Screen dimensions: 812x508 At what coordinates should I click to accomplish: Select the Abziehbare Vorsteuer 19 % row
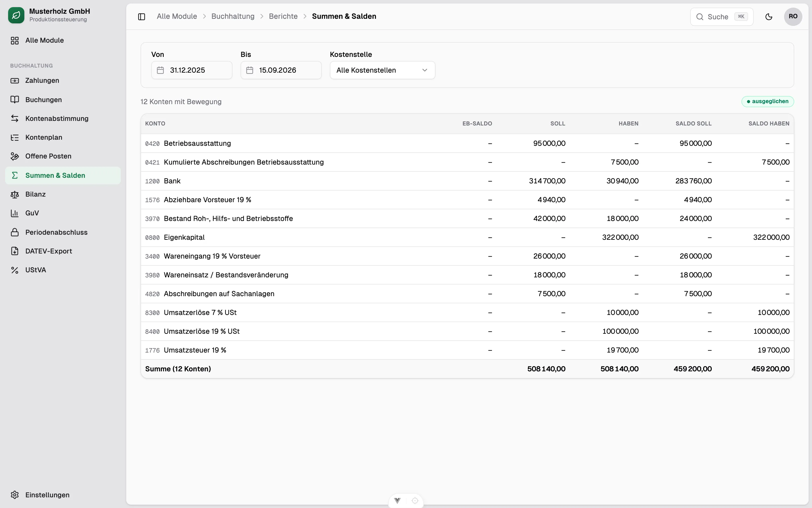point(467,200)
